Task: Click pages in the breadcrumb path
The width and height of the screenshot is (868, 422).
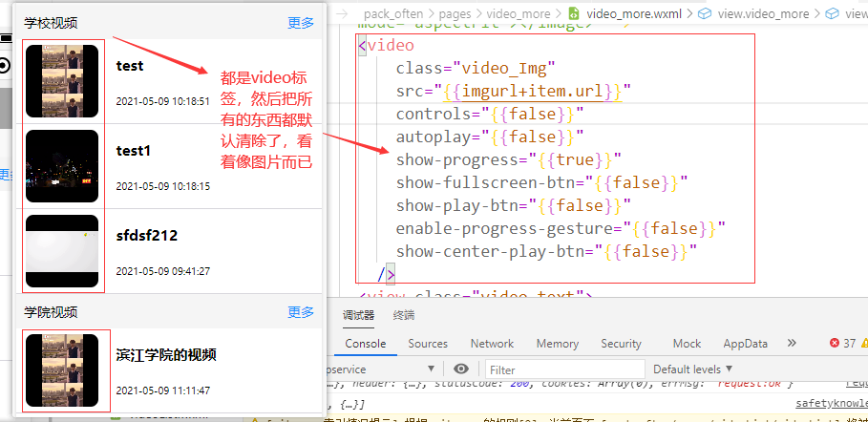Action: pyautogui.click(x=455, y=14)
